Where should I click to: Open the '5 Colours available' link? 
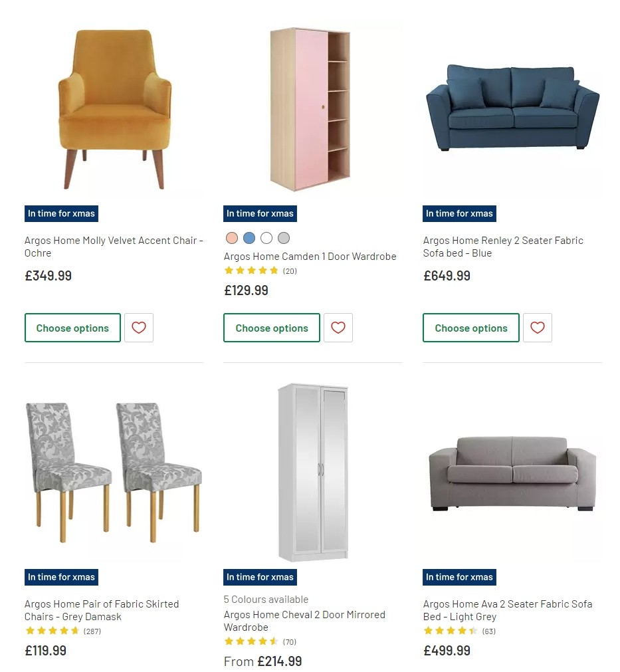(x=266, y=599)
